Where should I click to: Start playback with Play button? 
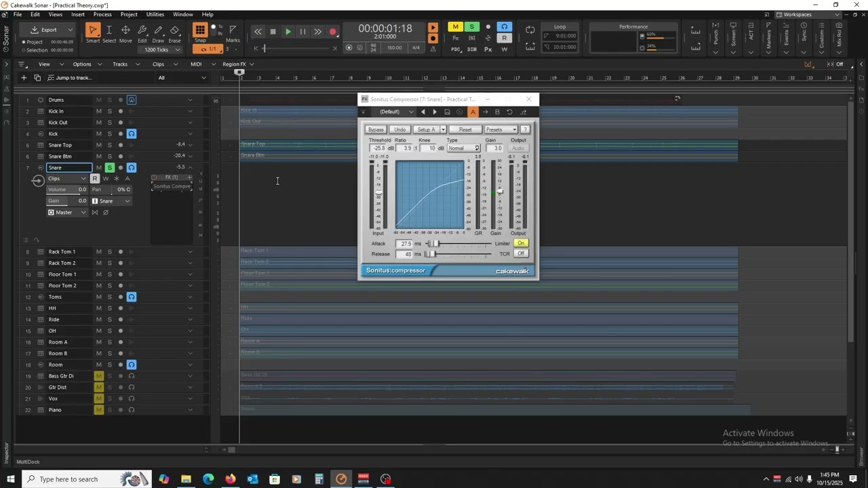(x=288, y=32)
